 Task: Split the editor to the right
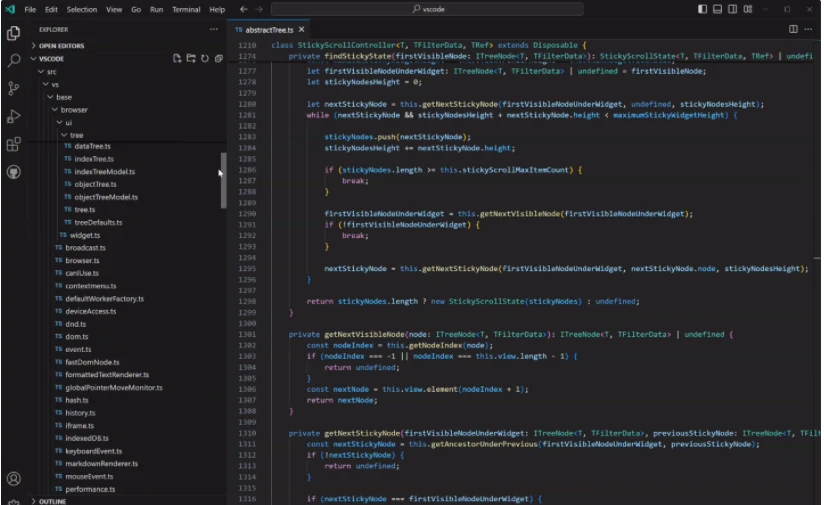tap(793, 29)
